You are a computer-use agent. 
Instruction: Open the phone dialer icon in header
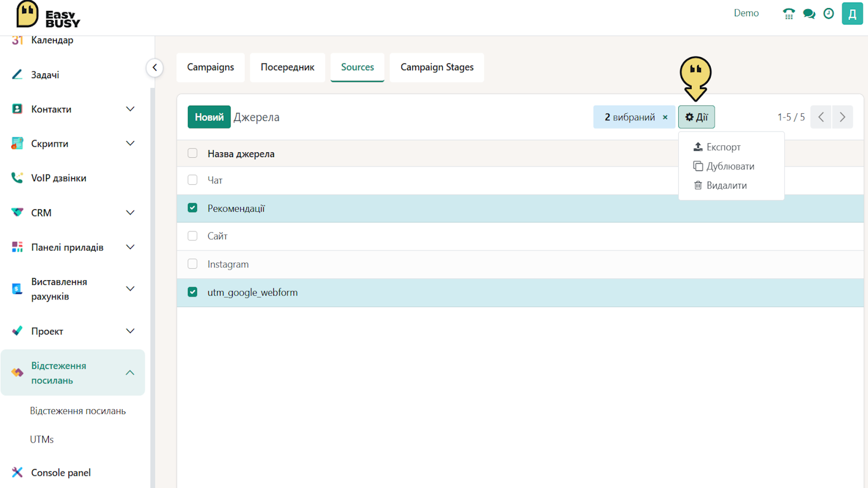pyautogui.click(x=789, y=14)
